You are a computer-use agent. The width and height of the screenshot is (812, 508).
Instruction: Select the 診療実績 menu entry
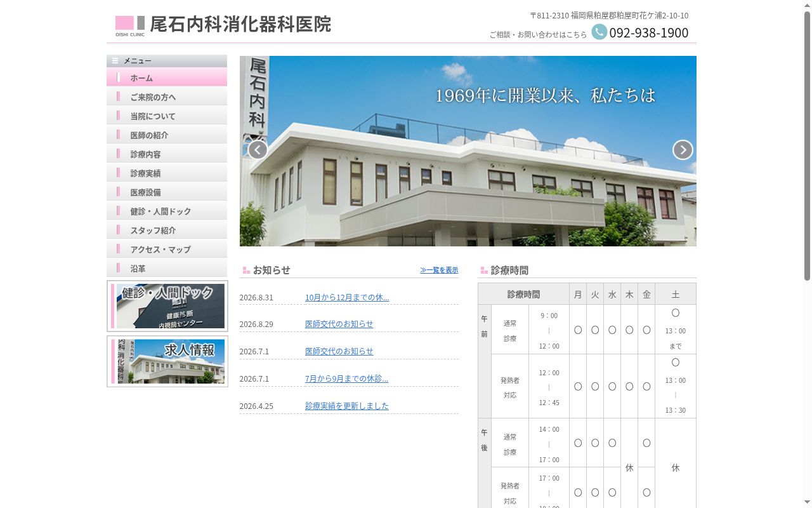point(167,173)
